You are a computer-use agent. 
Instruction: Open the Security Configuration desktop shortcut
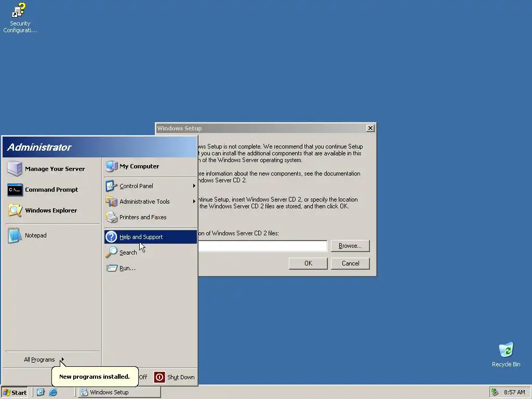[x=19, y=18]
